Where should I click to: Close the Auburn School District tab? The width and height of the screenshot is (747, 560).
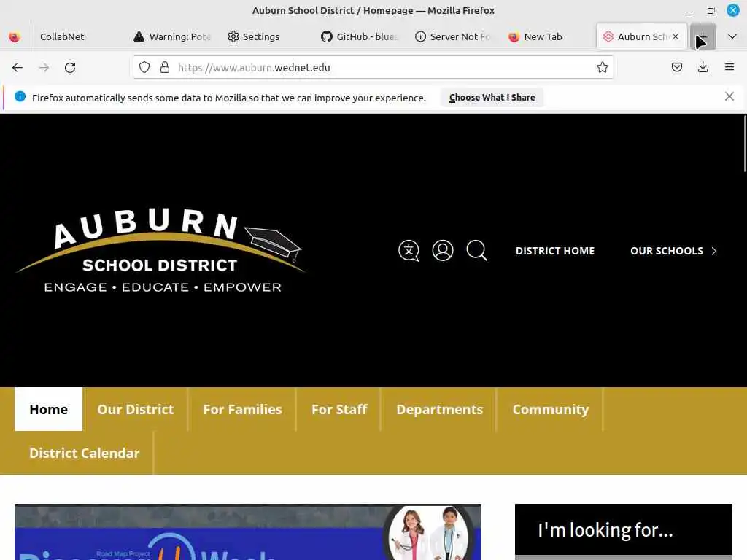676,36
